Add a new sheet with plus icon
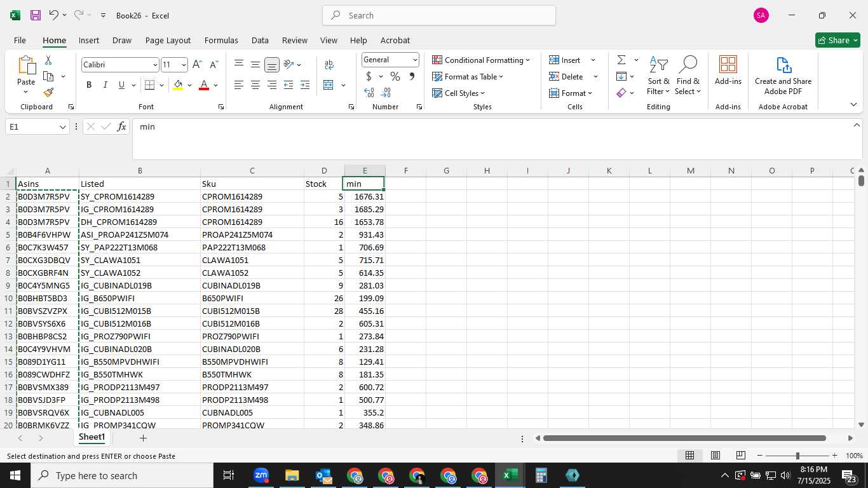The height and width of the screenshot is (488, 868). coord(143,438)
